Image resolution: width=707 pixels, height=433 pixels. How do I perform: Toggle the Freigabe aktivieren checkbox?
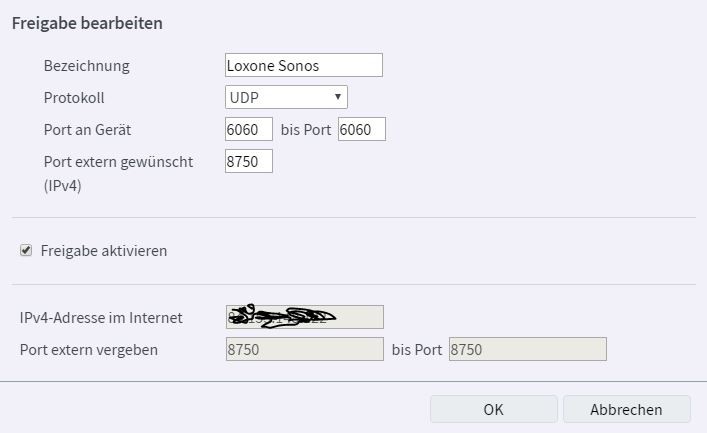point(26,251)
